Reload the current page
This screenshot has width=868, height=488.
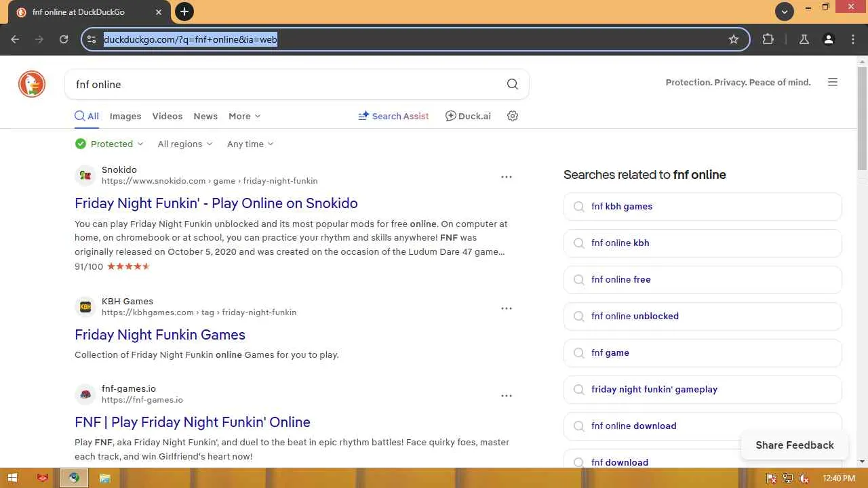click(x=64, y=39)
